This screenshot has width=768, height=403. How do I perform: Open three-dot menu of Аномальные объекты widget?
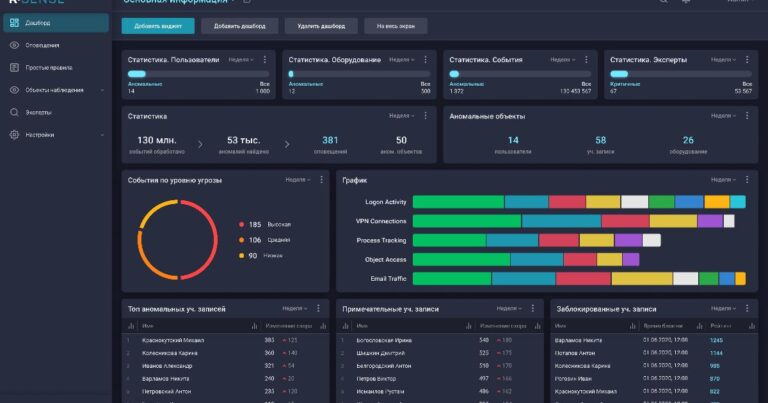747,116
